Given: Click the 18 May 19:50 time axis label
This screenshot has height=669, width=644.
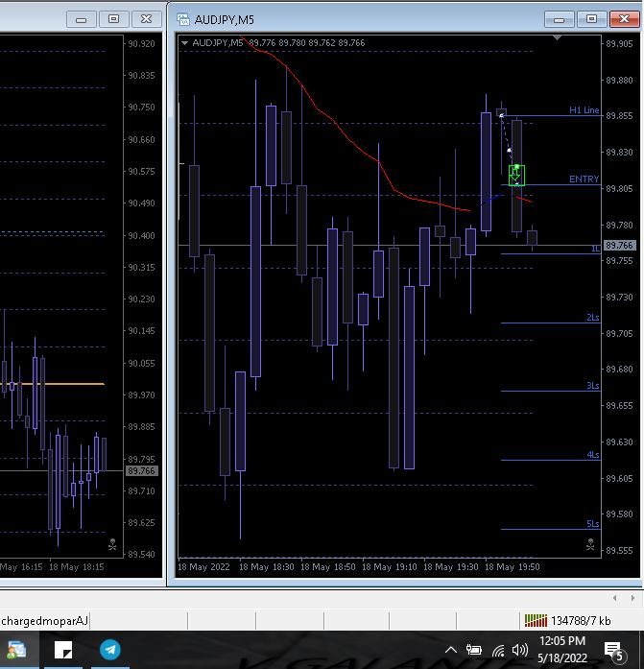Looking at the screenshot, I should click(513, 567).
